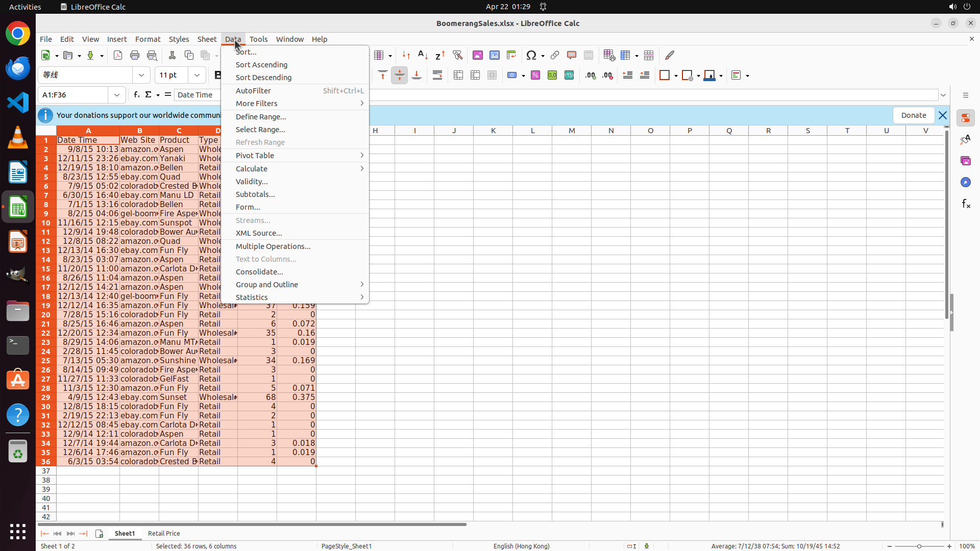Select Subtotals... from the Data menu
This screenshot has width=980, height=551.
[255, 194]
